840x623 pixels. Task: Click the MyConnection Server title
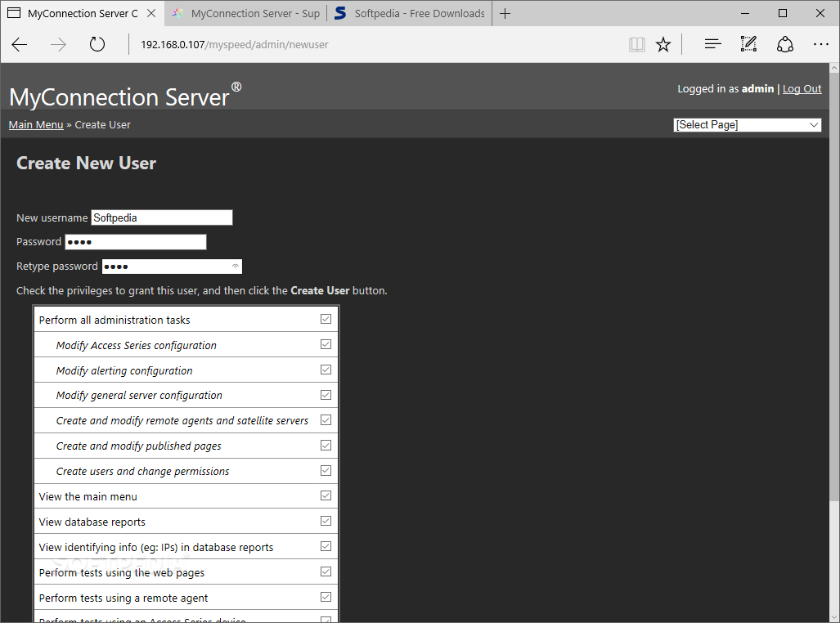(x=125, y=96)
